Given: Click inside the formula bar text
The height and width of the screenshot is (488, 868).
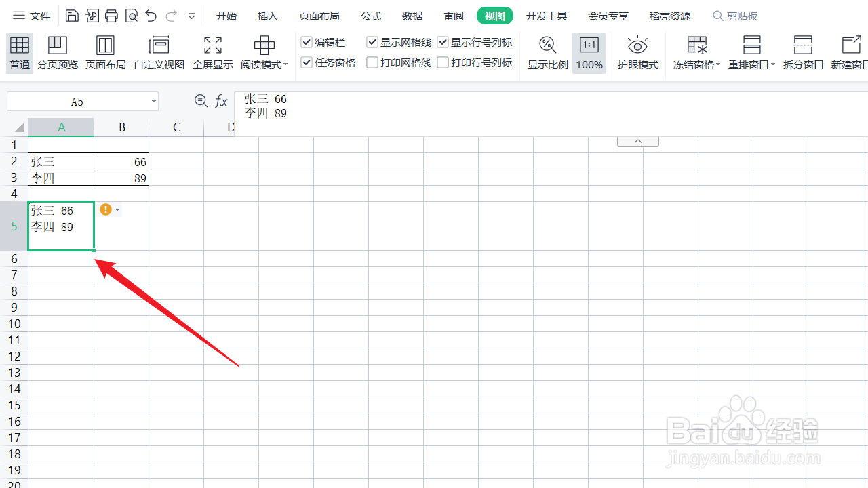Looking at the screenshot, I should [266, 106].
